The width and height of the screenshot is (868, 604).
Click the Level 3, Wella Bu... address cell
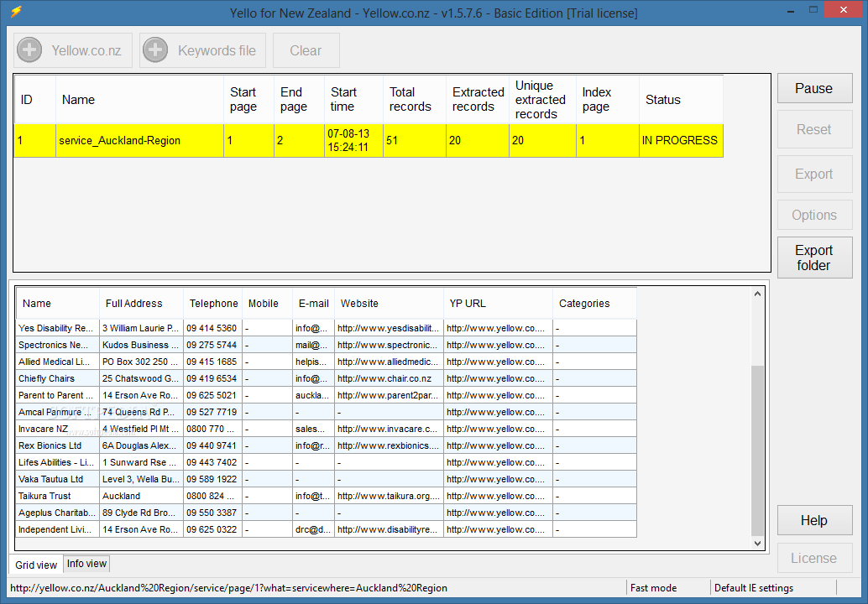point(142,479)
